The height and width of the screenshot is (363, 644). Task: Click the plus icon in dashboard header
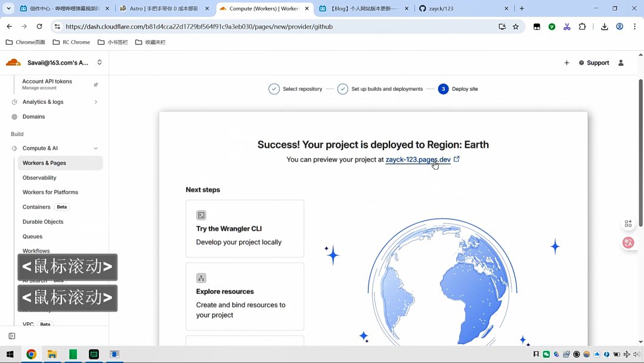[x=566, y=63]
